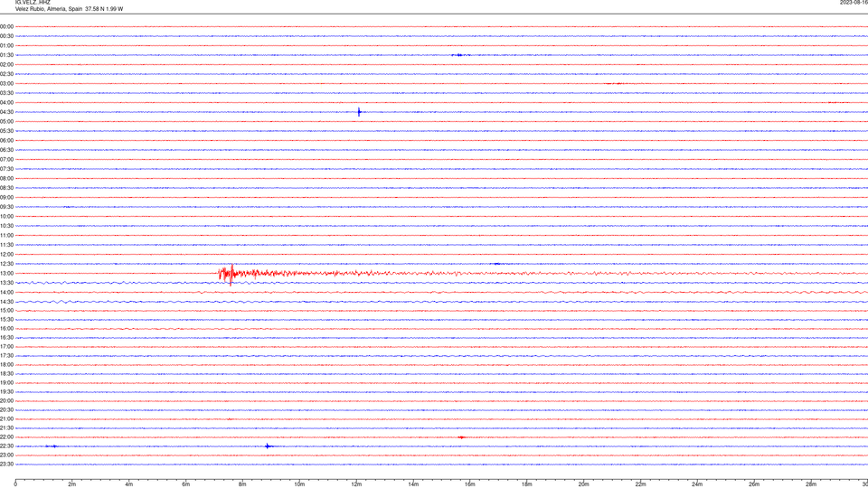Click the blue spike on the 04:30 trace
The width and height of the screenshot is (868, 488).
click(359, 112)
